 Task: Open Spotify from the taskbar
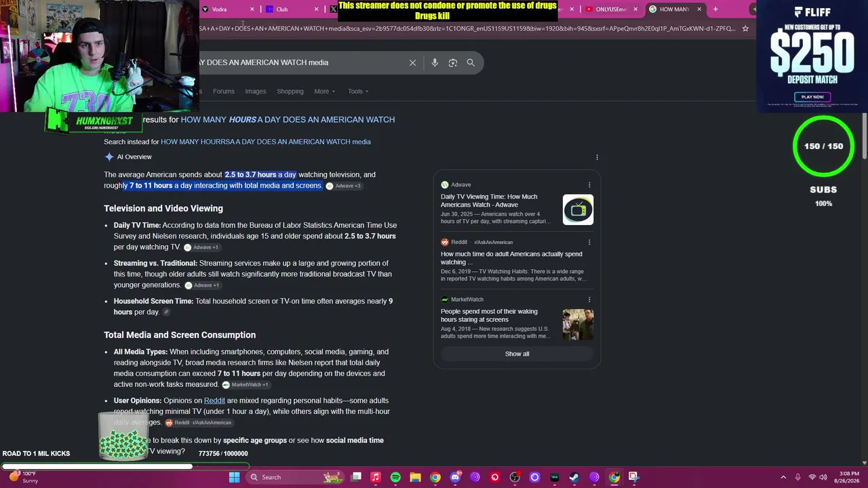[x=395, y=477]
